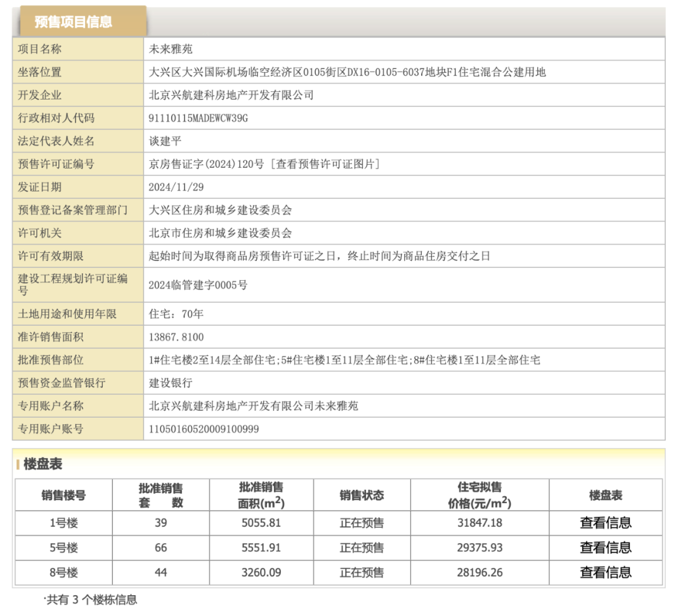Click the 专用账户名称 label cell
This screenshot has width=685, height=616.
pos(78,406)
